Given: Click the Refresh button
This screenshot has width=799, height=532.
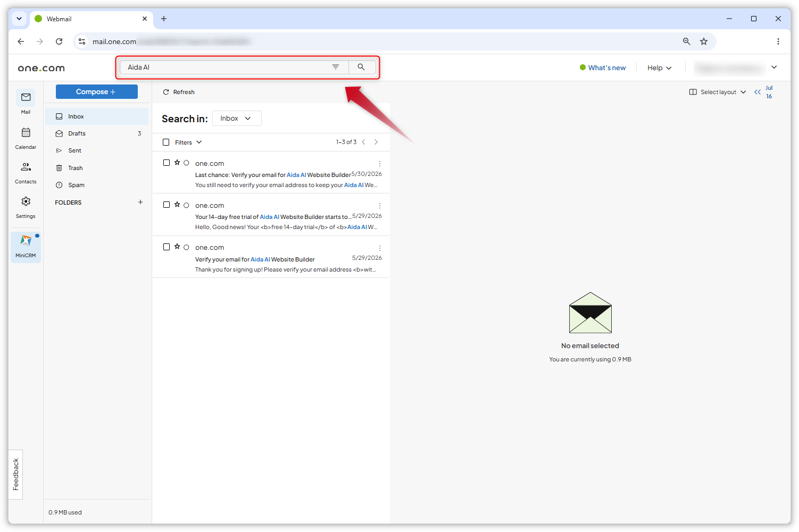Looking at the screenshot, I should [x=179, y=92].
